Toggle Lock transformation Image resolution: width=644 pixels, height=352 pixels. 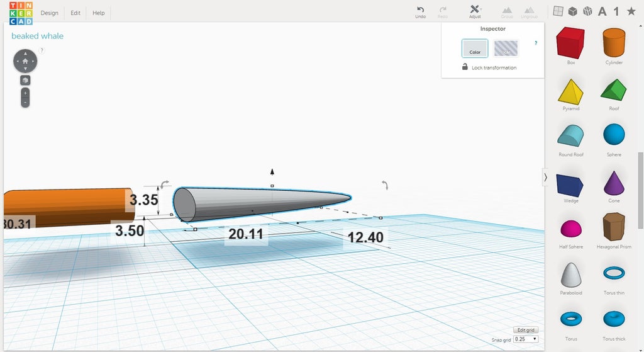click(x=489, y=67)
